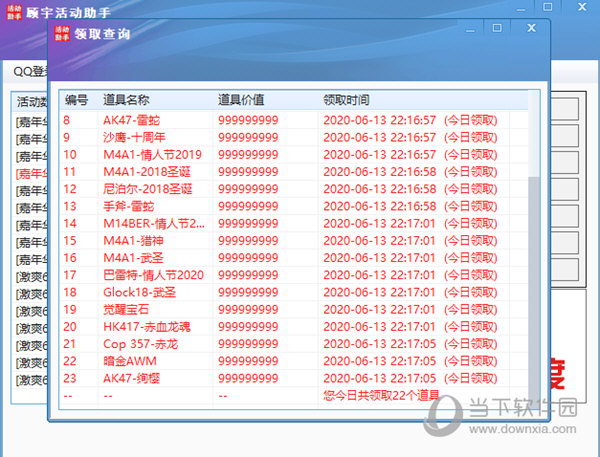Viewport: 600px width, 457px height.
Task: Click number cell 23 in 编号 column
Action: 70,379
